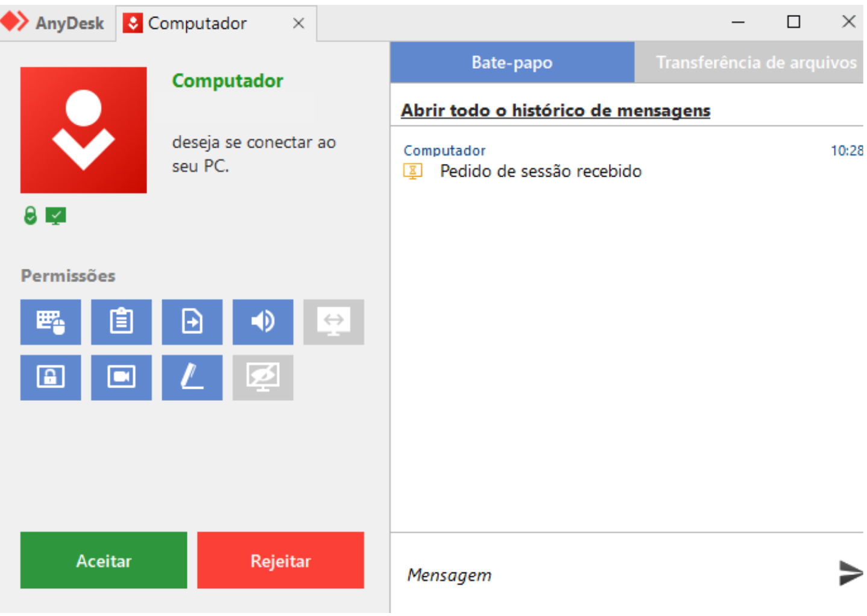This screenshot has height=616, width=867.
Task: Select the keyboard and mouse input permission icon
Action: coord(51,322)
